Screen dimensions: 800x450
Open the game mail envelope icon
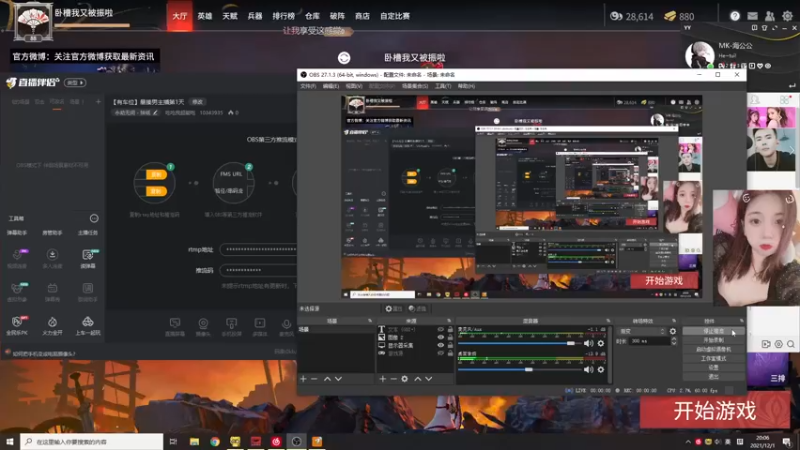[752, 16]
